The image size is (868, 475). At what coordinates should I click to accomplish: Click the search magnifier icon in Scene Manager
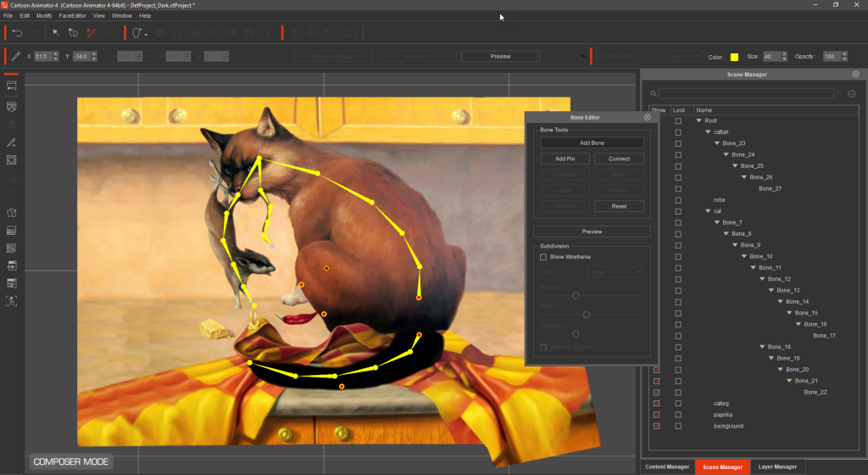[x=654, y=93]
